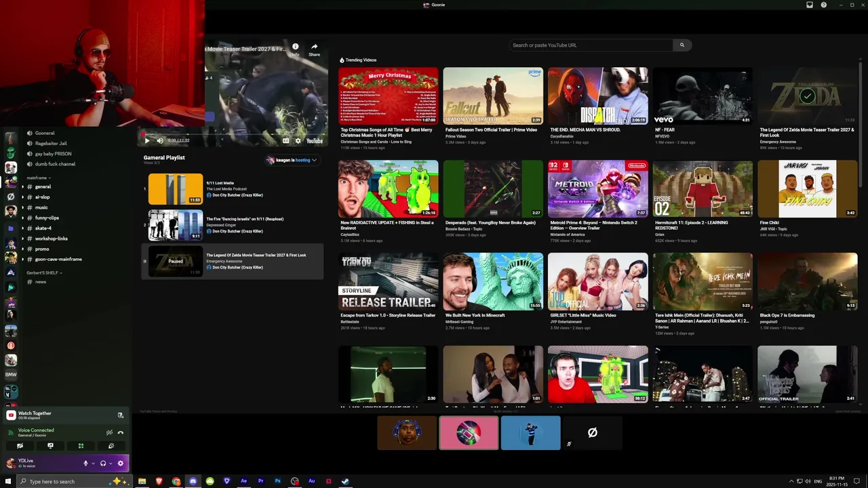Leave the Watch Together activity
Image resolution: width=868 pixels, height=488 pixels.
tap(121, 415)
